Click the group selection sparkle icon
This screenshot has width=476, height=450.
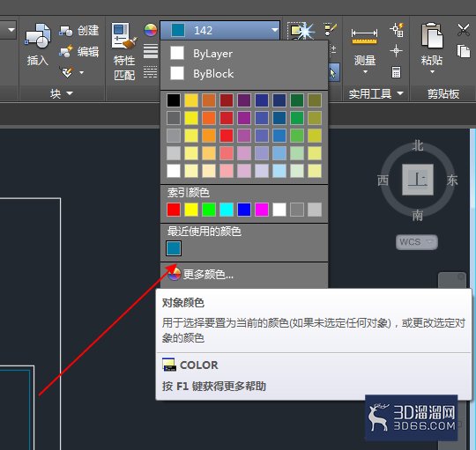[x=301, y=31]
